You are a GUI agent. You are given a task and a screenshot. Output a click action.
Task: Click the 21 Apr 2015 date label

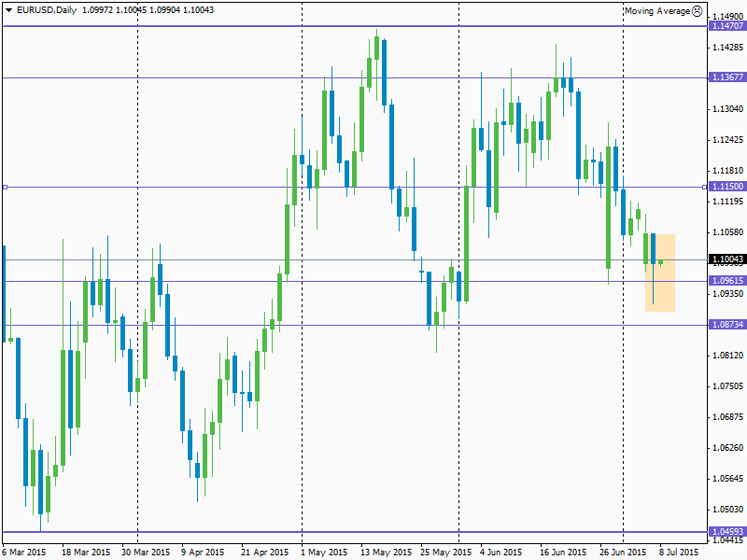click(265, 553)
